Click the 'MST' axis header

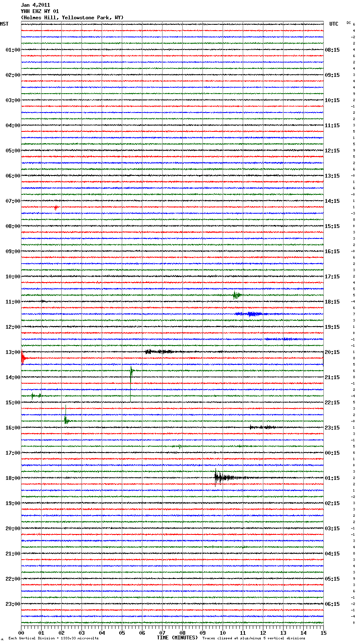tap(4, 24)
